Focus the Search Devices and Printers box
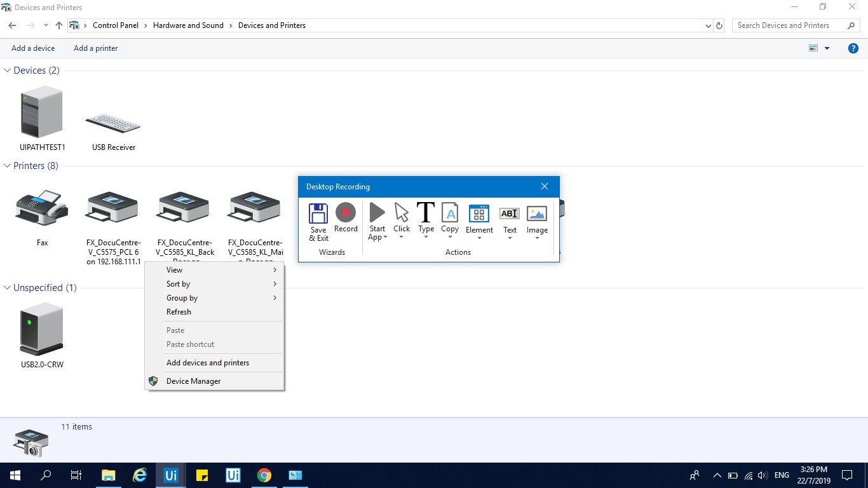The height and width of the screenshot is (488, 868). pos(796,25)
